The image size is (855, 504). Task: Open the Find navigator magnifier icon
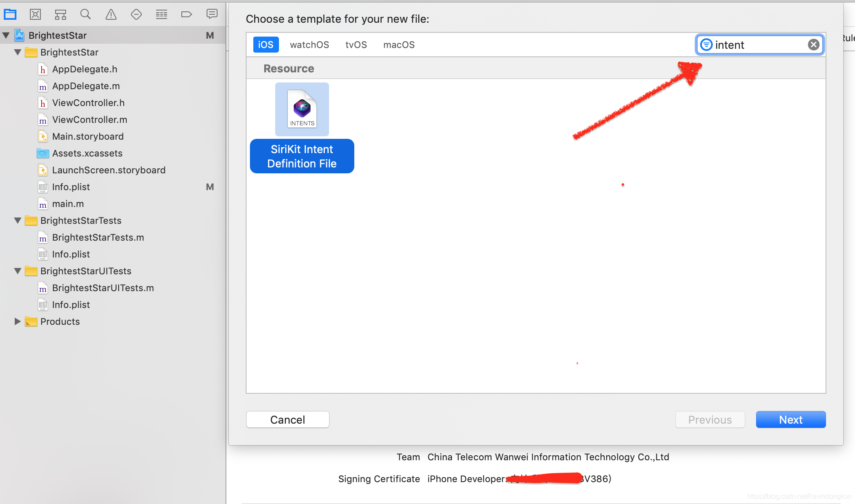[85, 15]
